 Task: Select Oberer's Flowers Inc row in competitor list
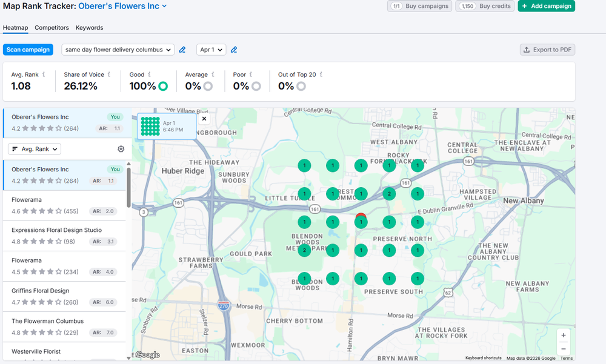(65, 176)
